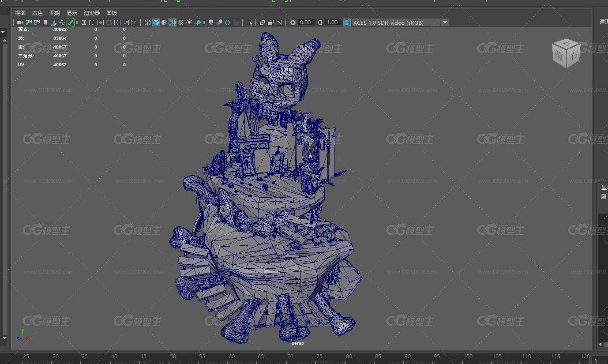Screen dimensions: 608x364
Task: Activate the 2D Pan/Zoom icon
Action: [62, 23]
